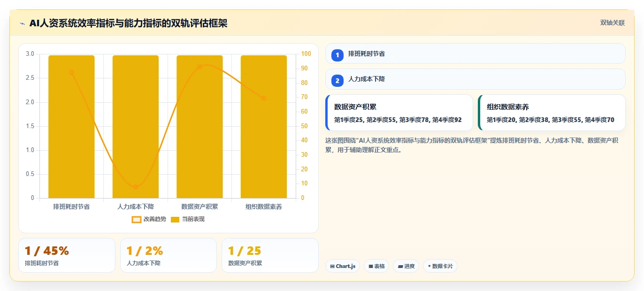Select the 组织数据素养 bar in chart
Viewport: 644px width, 291px height.
264,127
